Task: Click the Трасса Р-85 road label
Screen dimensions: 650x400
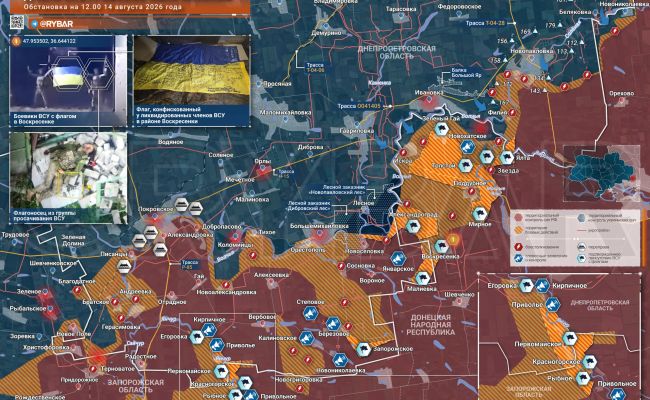Action: pos(190,264)
